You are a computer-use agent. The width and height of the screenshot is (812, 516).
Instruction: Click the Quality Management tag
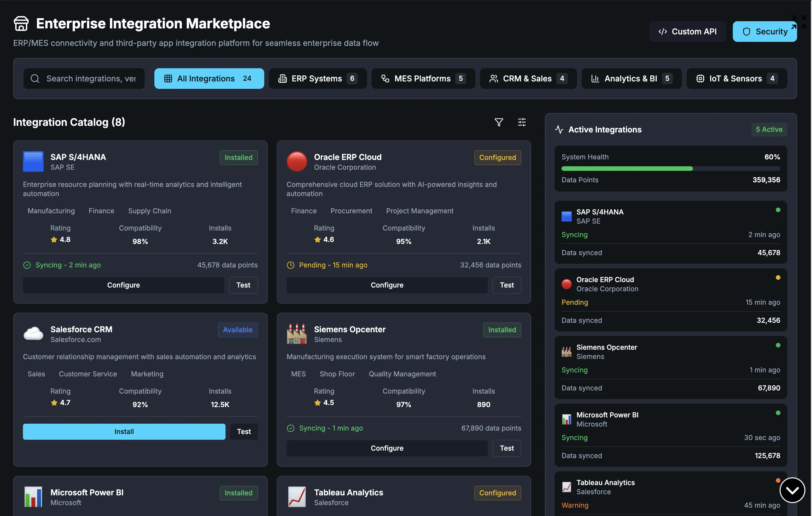pyautogui.click(x=402, y=374)
